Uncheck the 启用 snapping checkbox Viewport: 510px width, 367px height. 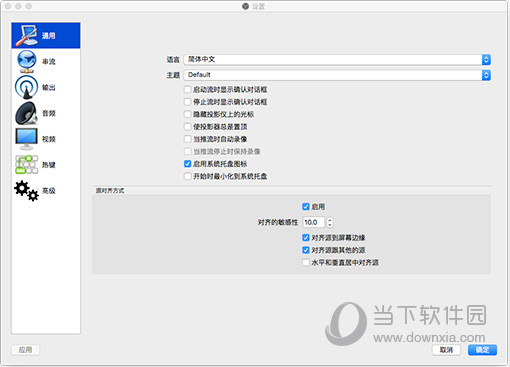(306, 207)
